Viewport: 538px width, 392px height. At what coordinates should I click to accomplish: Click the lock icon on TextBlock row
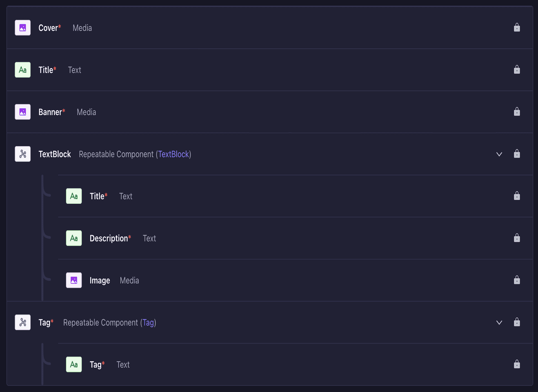coord(517,154)
